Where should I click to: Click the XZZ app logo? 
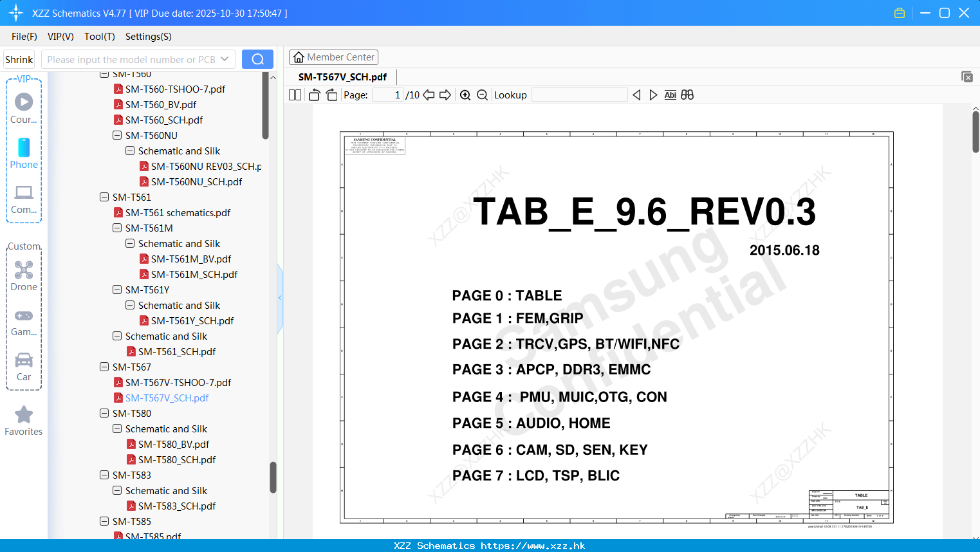point(16,13)
